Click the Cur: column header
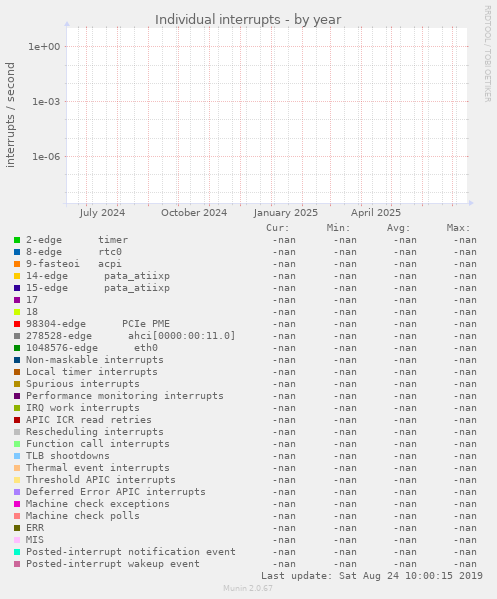497x599 pixels. (x=278, y=228)
